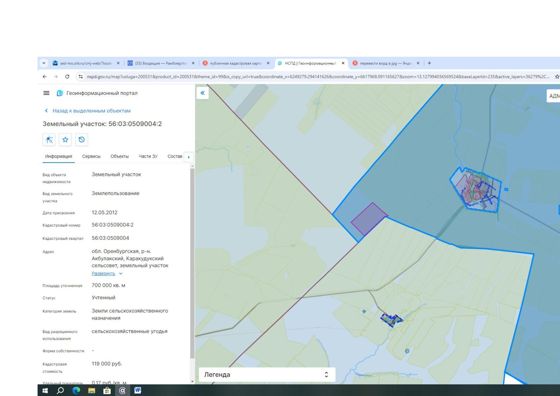Expand the address chevron next to Развернуть
This screenshot has height=396, width=560.
[x=121, y=274]
